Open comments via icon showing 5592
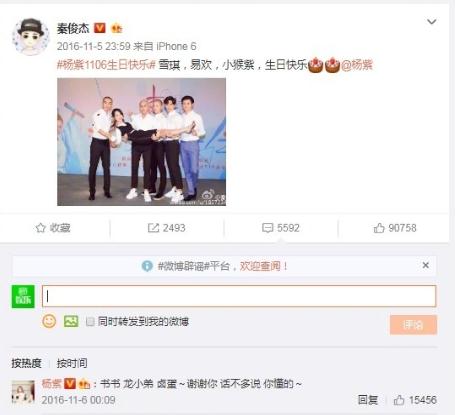Screen dimensions: 455x415 tap(267, 228)
